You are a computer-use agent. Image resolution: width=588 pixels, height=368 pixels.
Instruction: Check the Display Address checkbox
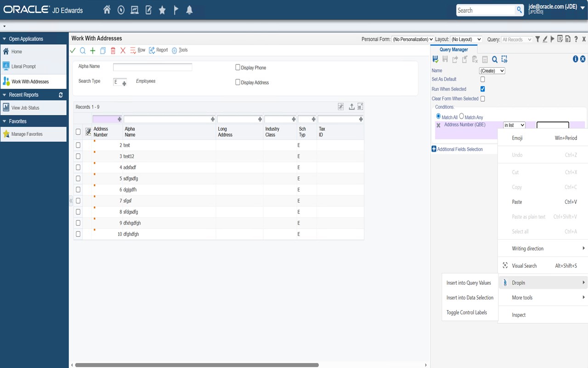pyautogui.click(x=237, y=82)
